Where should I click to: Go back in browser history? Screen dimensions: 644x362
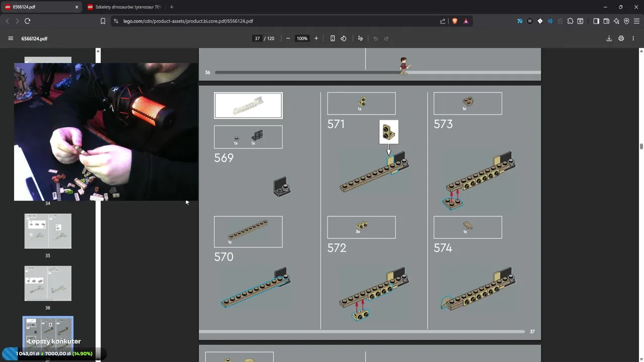click(x=7, y=21)
